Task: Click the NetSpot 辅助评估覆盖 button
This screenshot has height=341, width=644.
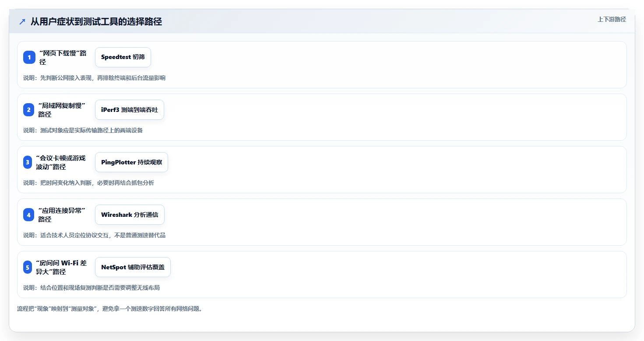Action: coord(133,267)
